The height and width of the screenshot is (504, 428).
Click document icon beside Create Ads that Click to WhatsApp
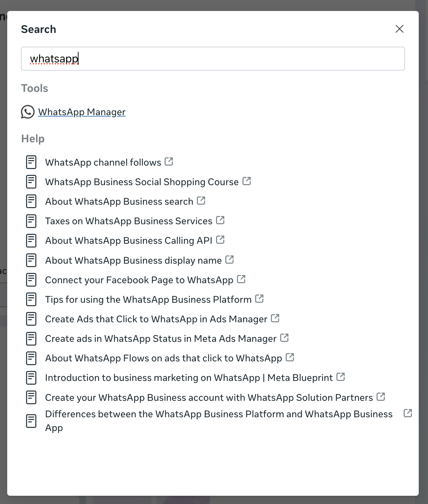coord(31,319)
